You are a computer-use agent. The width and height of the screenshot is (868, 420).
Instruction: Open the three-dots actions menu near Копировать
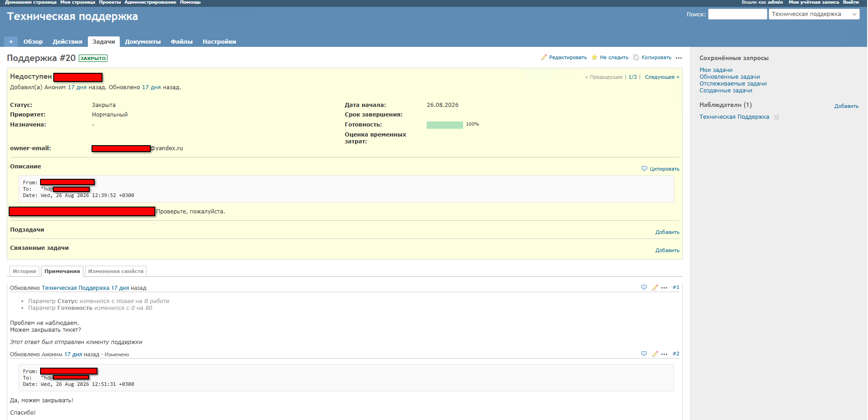[679, 58]
